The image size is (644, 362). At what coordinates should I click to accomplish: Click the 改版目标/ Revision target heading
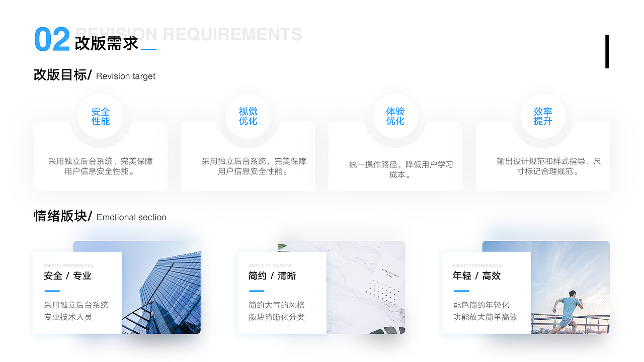pyautogui.click(x=94, y=75)
